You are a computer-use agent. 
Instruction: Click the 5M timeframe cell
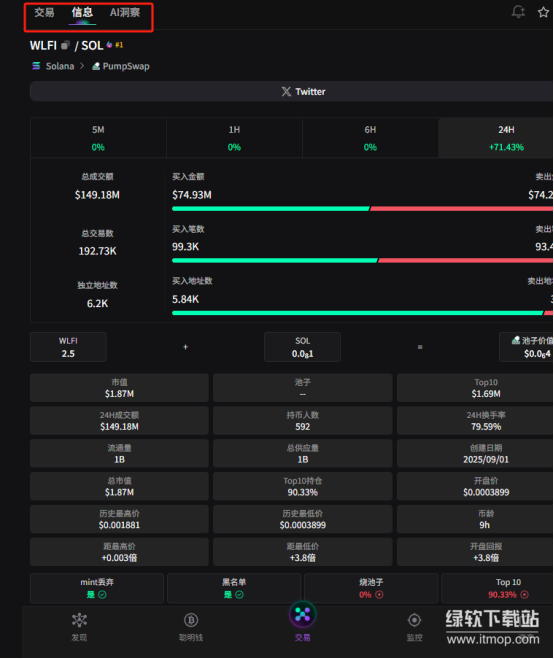[98, 138]
